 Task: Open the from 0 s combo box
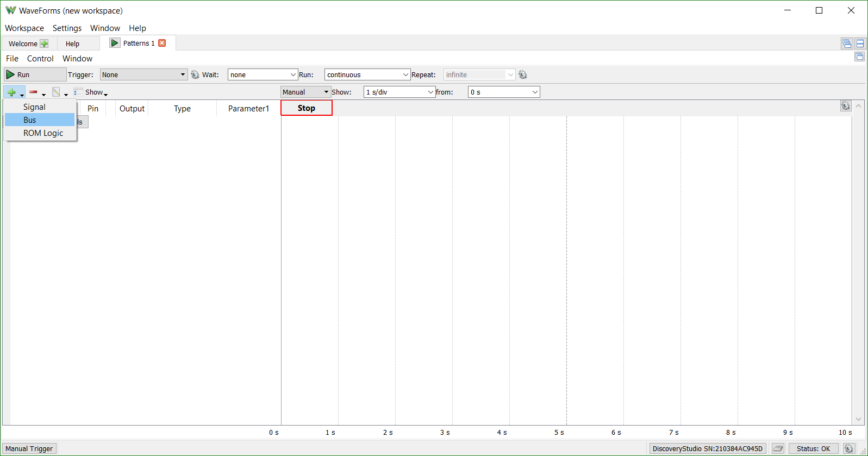pyautogui.click(x=504, y=92)
